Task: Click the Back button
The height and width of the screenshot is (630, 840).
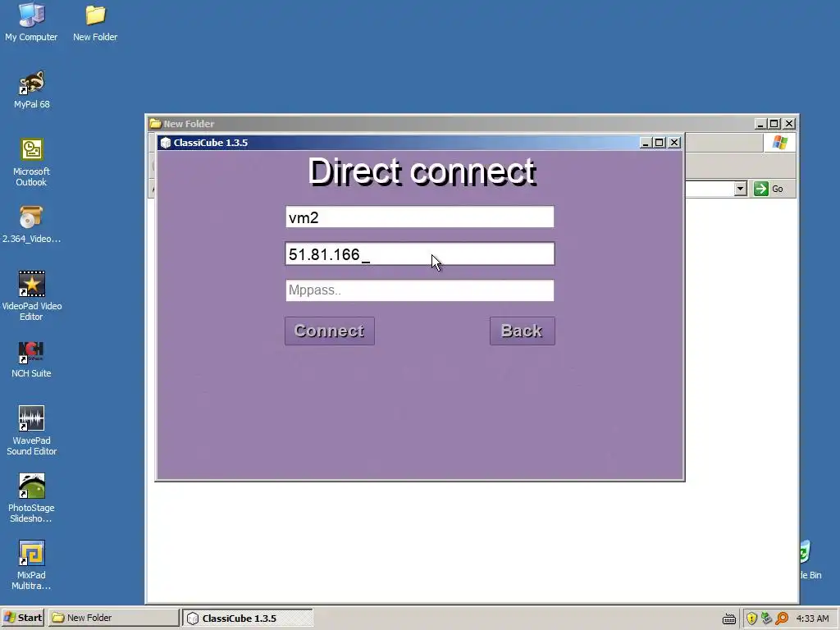Action: (x=523, y=331)
